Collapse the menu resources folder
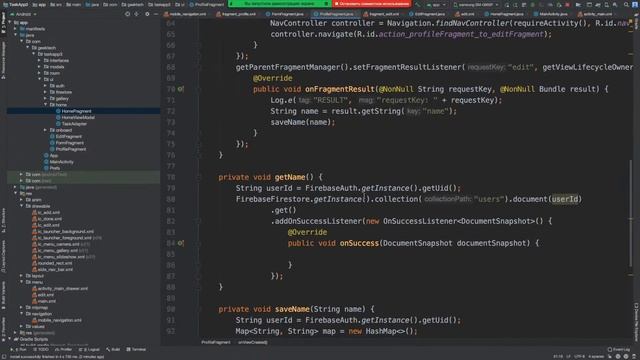Image resolution: width=640 pixels, height=360 pixels. [x=22, y=282]
